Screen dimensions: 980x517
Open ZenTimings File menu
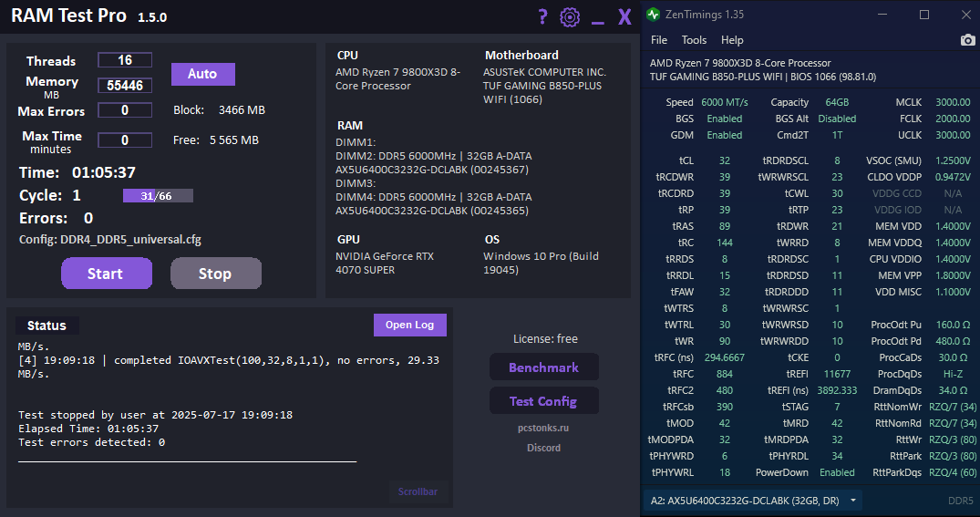659,40
